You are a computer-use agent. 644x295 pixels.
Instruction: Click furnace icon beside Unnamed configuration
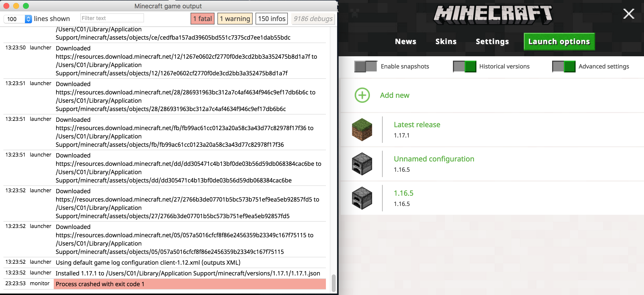click(x=362, y=164)
